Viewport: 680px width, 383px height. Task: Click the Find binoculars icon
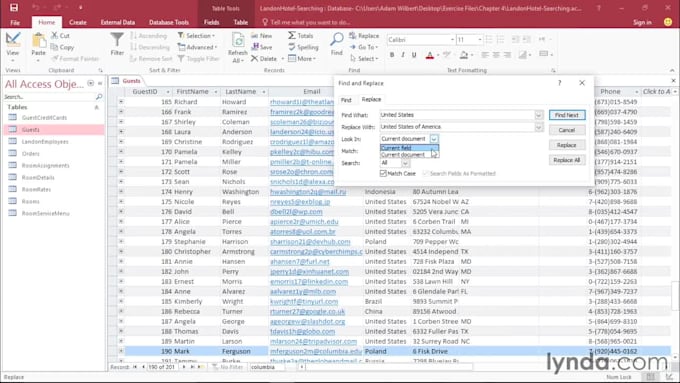tap(337, 39)
